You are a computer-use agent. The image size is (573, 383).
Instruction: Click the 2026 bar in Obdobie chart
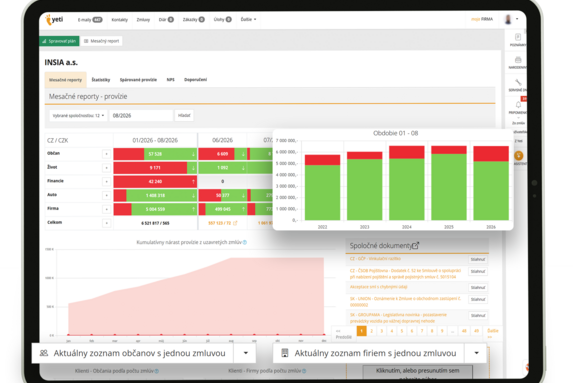(x=491, y=183)
